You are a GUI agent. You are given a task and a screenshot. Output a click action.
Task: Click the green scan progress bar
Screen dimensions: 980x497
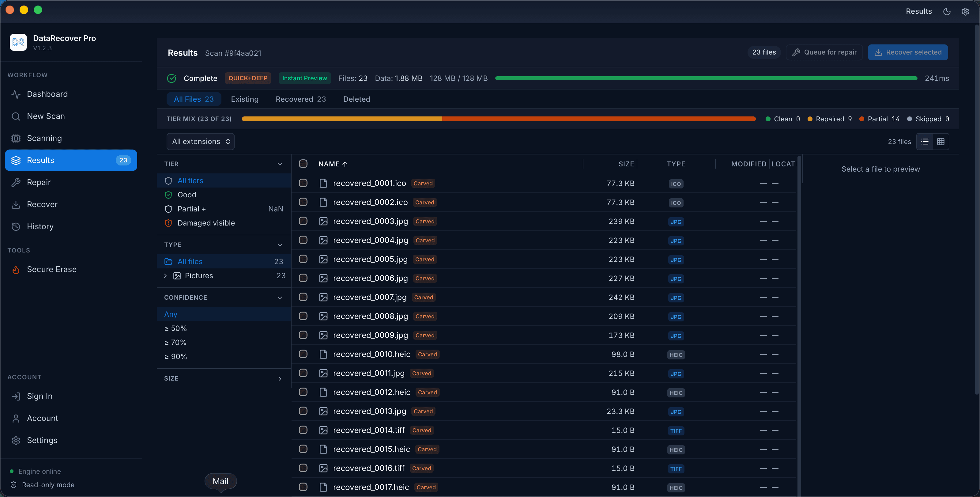click(x=706, y=78)
